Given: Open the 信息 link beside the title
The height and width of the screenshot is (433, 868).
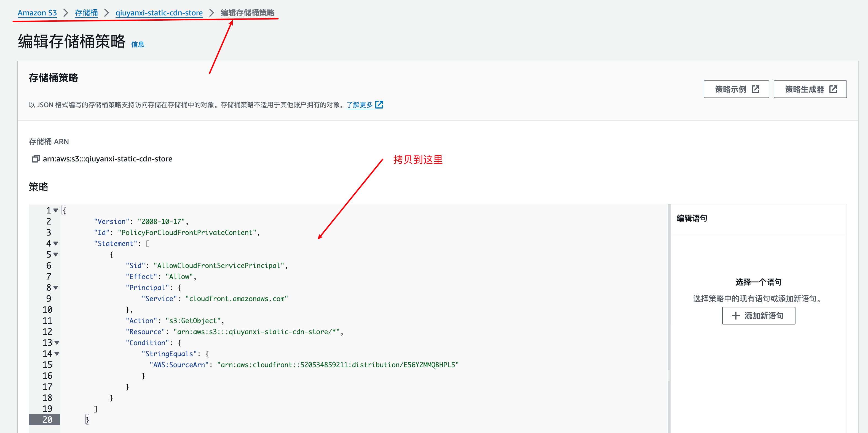Looking at the screenshot, I should point(138,44).
